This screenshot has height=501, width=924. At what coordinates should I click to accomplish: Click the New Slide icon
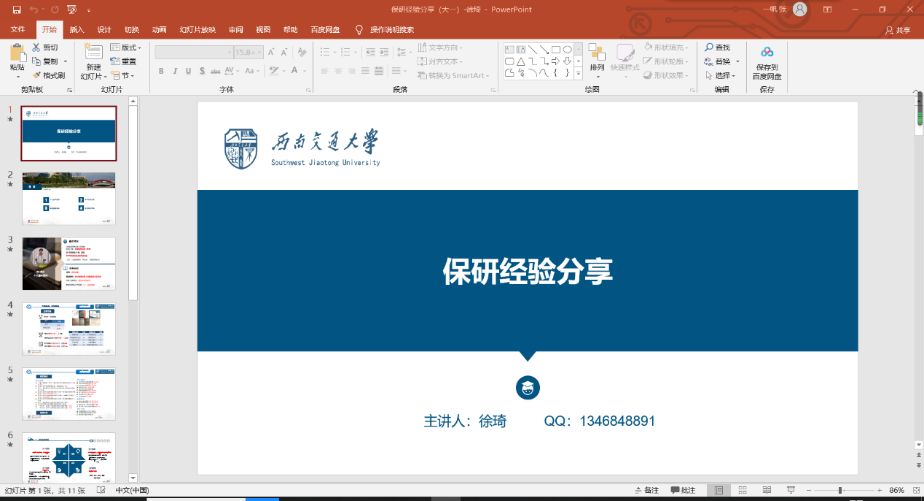[92, 53]
